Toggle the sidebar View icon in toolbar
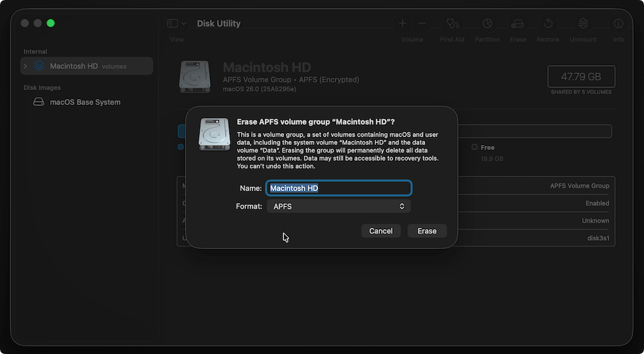Screen dimensions: 644x354 click(x=173, y=23)
